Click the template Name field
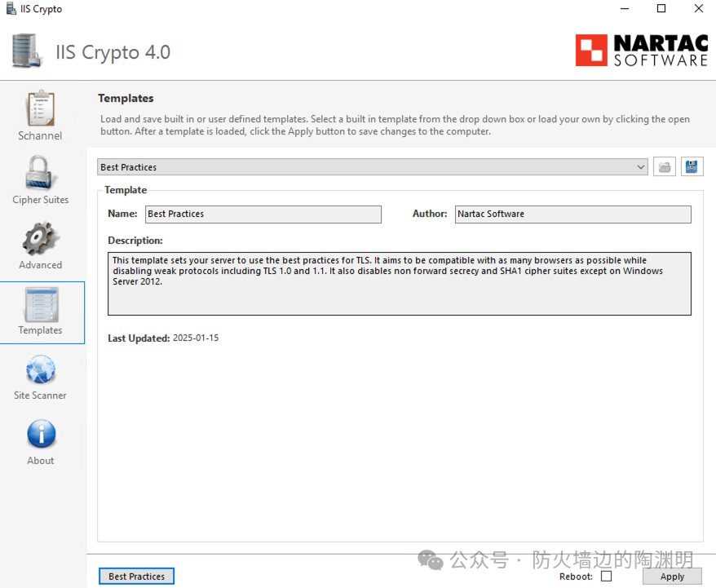Viewport: 716px width, 588px height. pos(263,214)
